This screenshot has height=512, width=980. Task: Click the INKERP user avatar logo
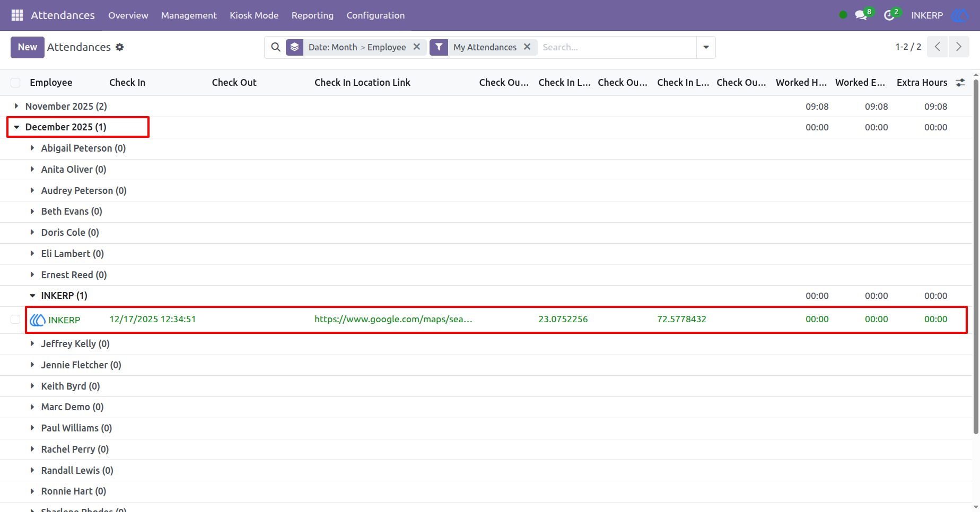[960, 15]
